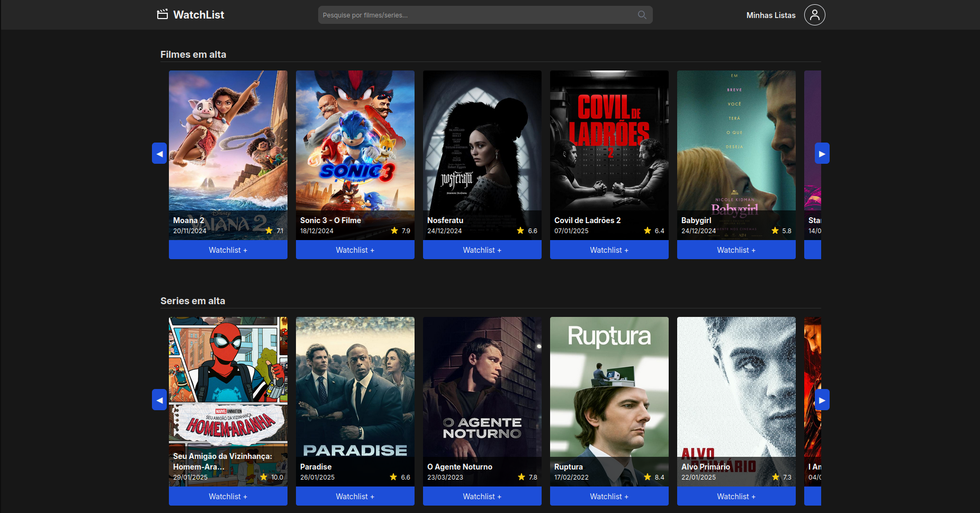Click the date 26/01/2025 under Paradise
This screenshot has width=980, height=513.
tap(317, 477)
